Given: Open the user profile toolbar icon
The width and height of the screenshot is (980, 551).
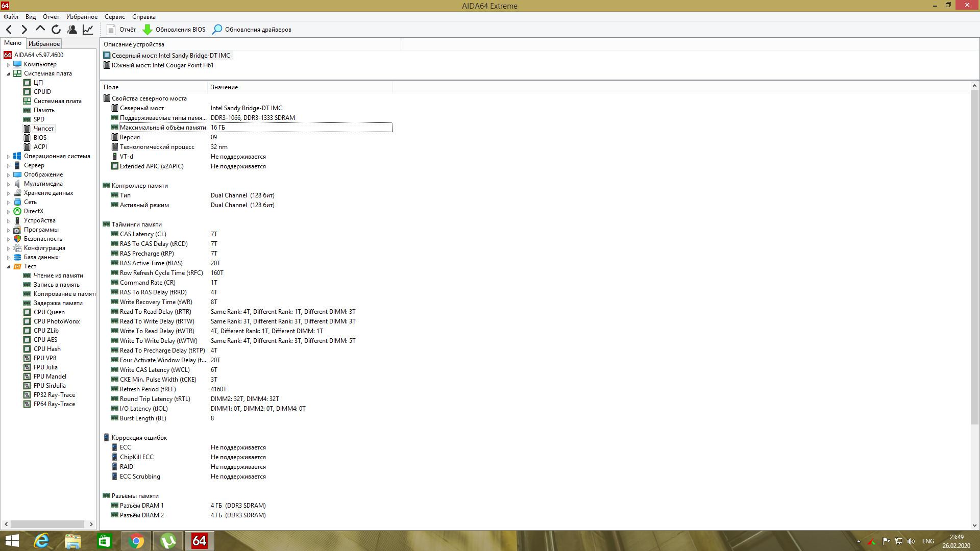Looking at the screenshot, I should point(72,30).
